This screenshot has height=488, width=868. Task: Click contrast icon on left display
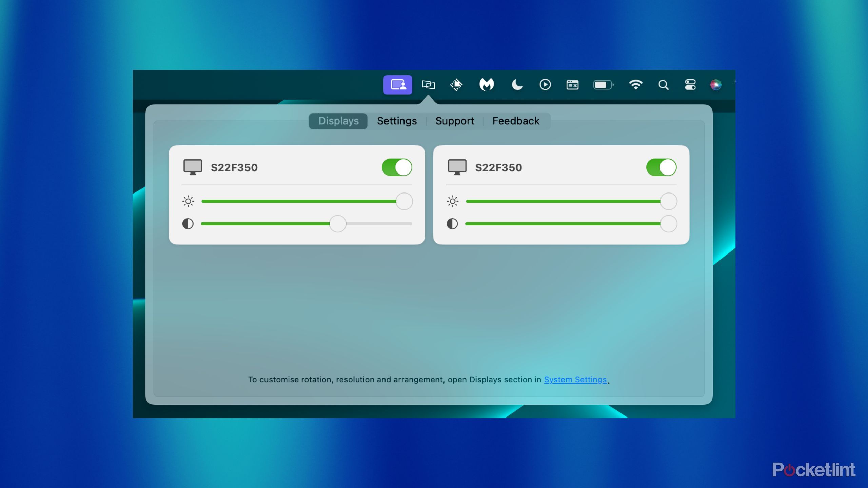pos(188,224)
